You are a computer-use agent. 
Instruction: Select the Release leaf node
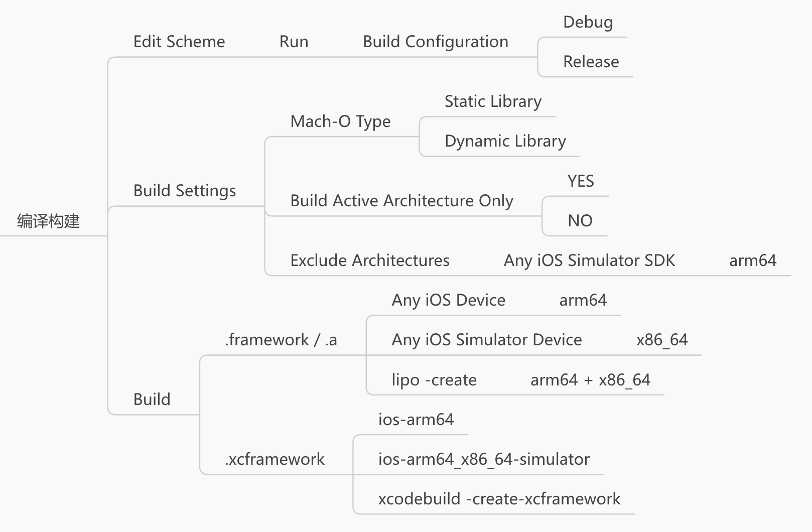[591, 62]
